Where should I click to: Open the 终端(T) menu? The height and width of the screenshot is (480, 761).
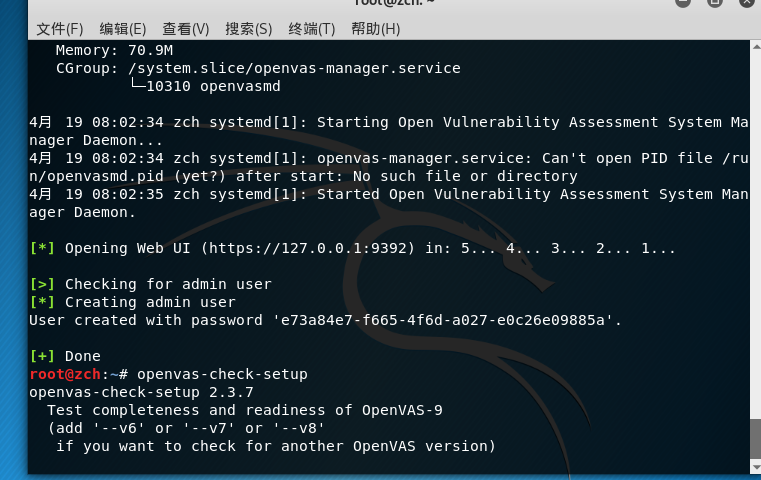[x=312, y=28]
